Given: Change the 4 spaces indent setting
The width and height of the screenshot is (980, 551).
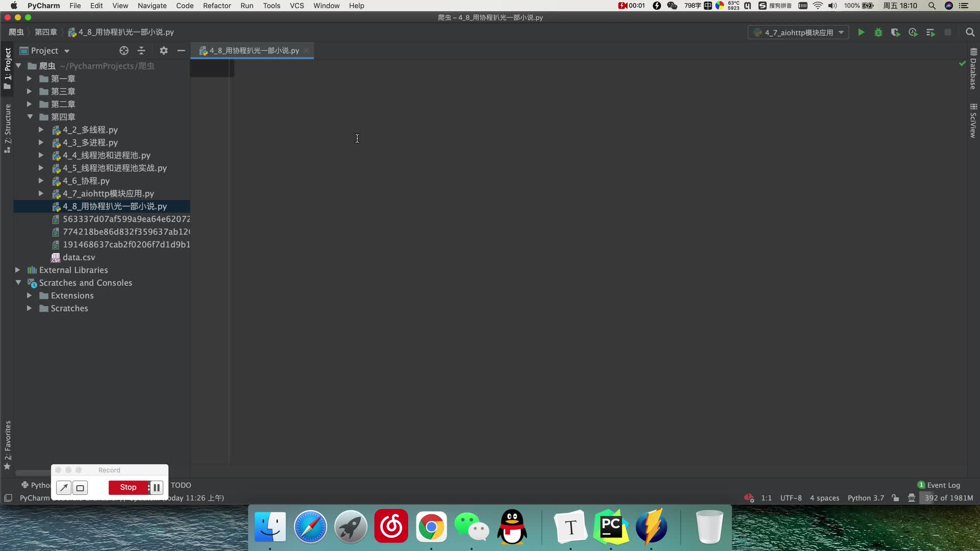Looking at the screenshot, I should point(824,498).
